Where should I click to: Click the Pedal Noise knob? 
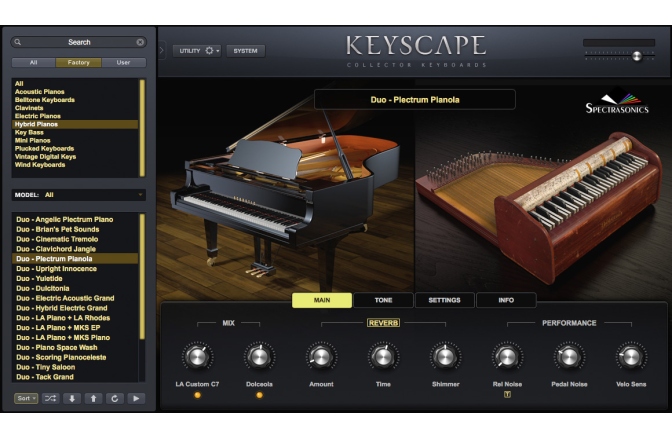click(569, 356)
